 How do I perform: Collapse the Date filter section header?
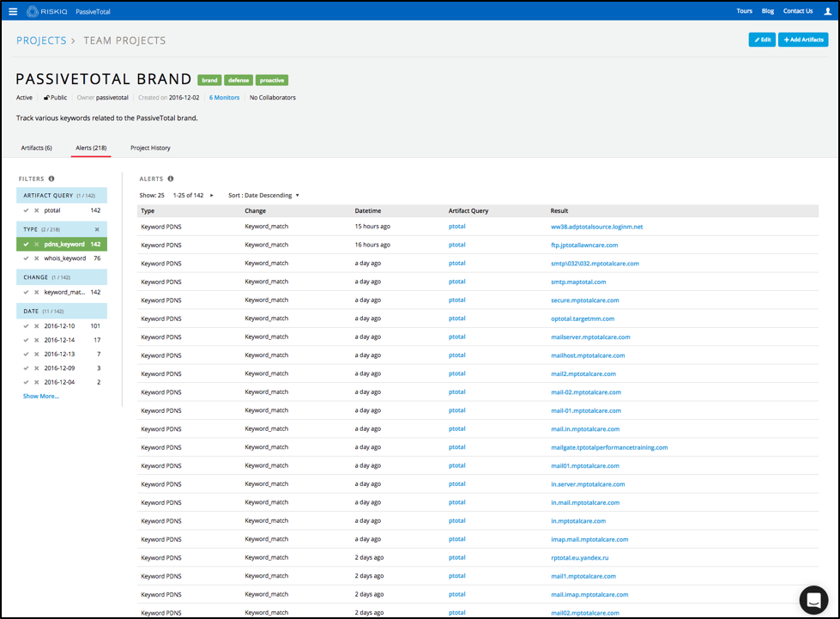(62, 311)
